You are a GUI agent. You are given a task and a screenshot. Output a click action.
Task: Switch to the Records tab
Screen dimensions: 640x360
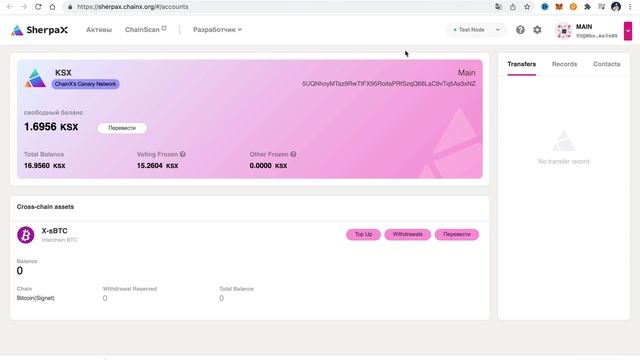point(564,64)
